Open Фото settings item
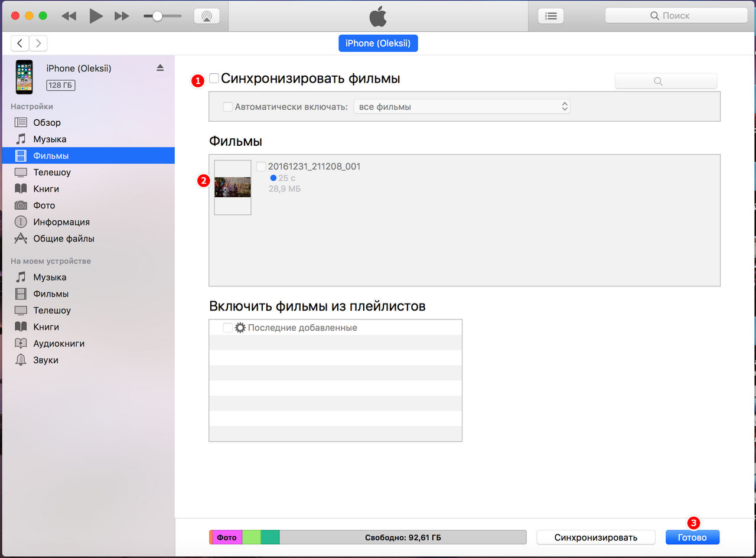756x558 pixels. [x=87, y=205]
